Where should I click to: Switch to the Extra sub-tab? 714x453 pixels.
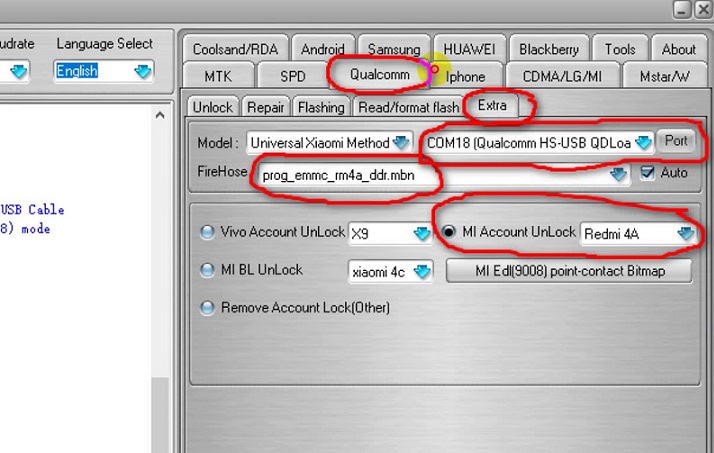click(x=492, y=105)
